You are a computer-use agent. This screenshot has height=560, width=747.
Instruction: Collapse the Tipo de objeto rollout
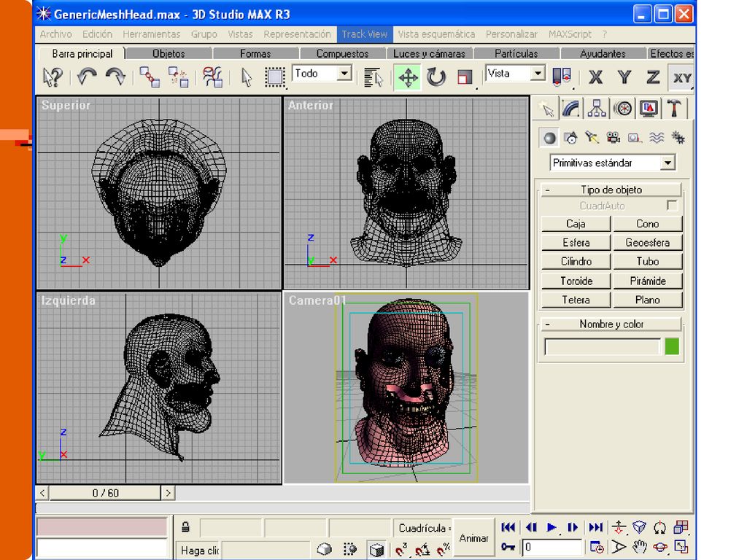611,190
